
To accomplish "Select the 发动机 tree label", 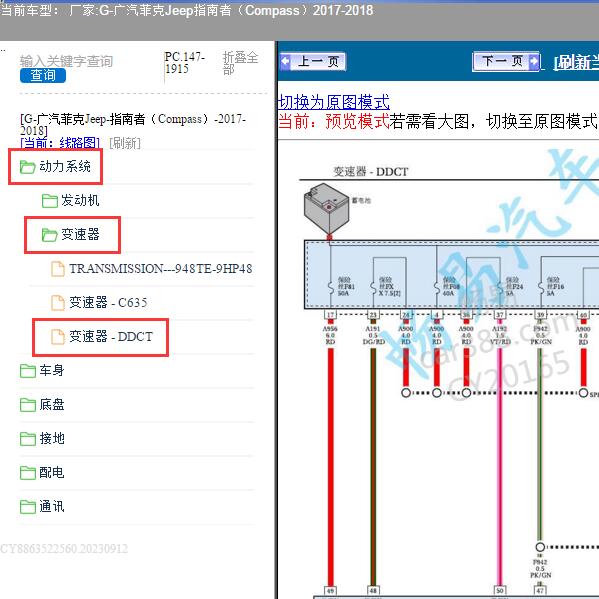I will (80, 201).
